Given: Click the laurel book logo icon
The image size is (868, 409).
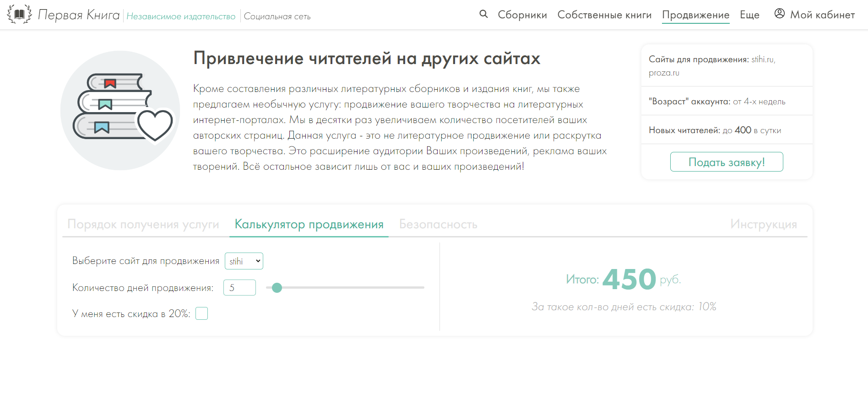Looking at the screenshot, I should click(x=20, y=15).
